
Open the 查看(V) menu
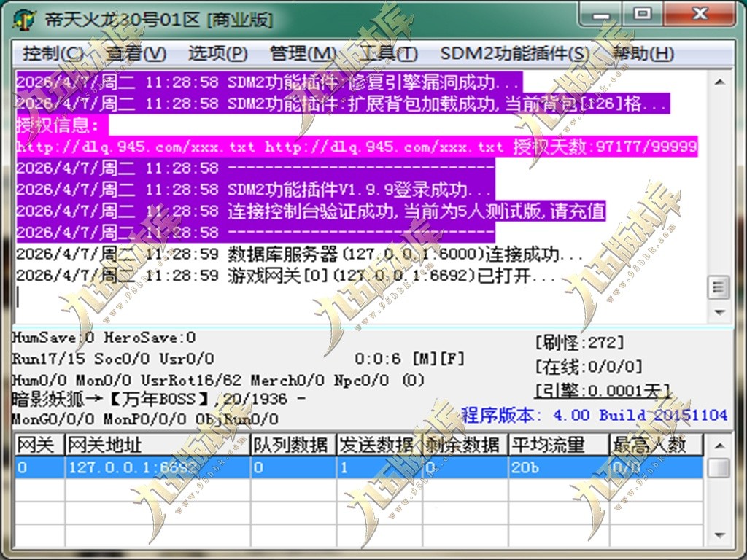(136, 53)
